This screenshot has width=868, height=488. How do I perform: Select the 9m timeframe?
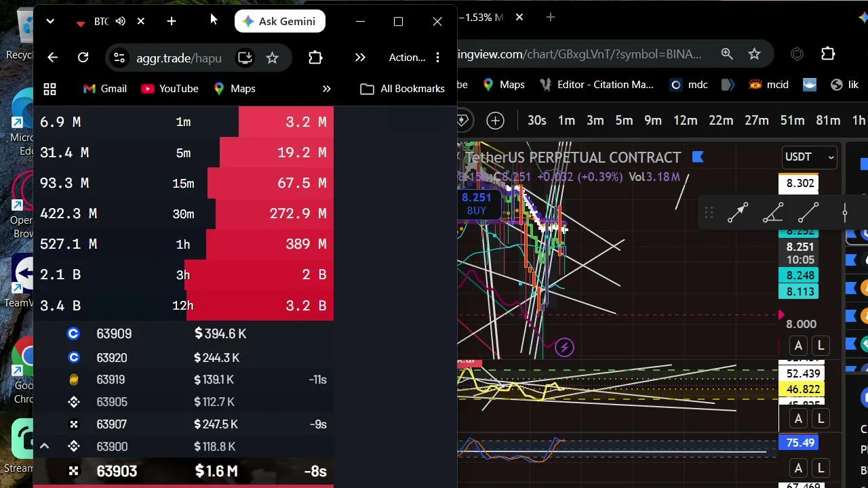click(653, 121)
